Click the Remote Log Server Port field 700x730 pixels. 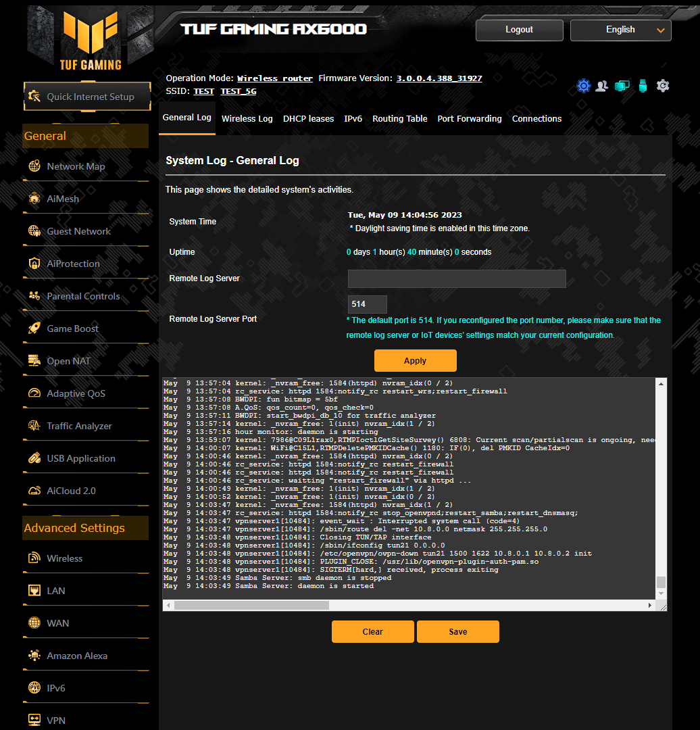tap(367, 304)
